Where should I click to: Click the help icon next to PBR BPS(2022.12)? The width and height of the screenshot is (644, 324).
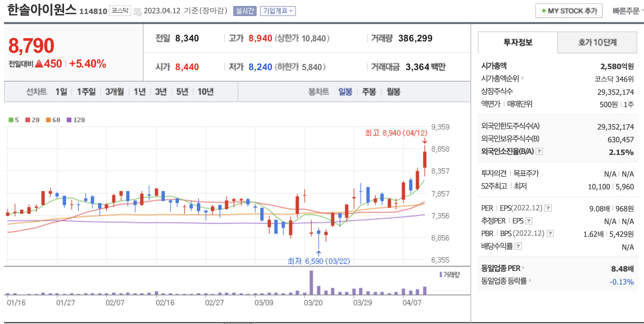point(550,233)
